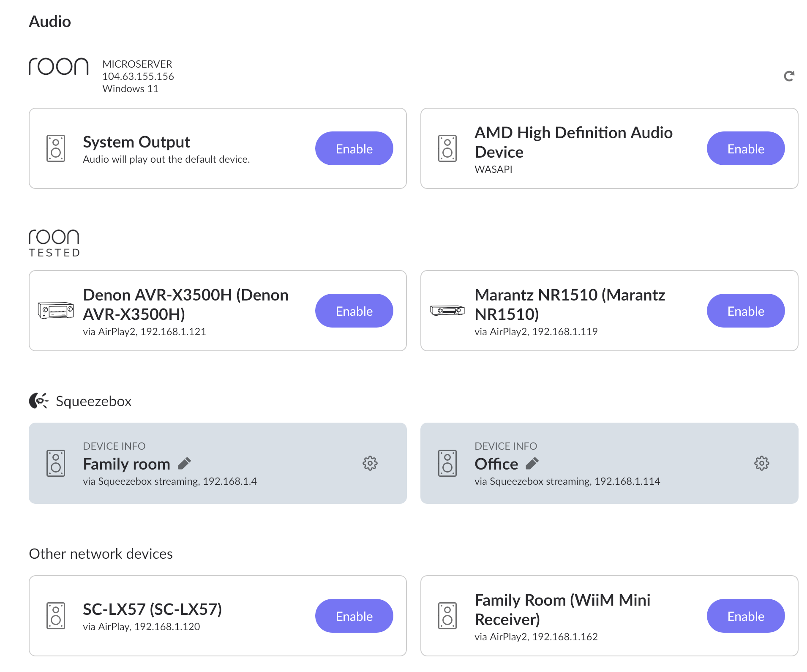Click the Squeezebox logo icon
Image resolution: width=807 pixels, height=672 pixels.
38,401
